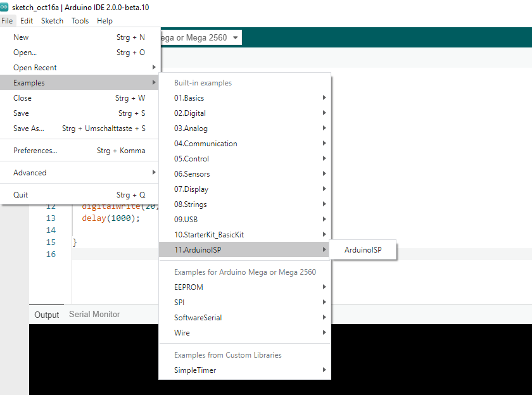Expand the Open Recent submenu
Image resolution: width=532 pixels, height=395 pixels.
click(79, 68)
